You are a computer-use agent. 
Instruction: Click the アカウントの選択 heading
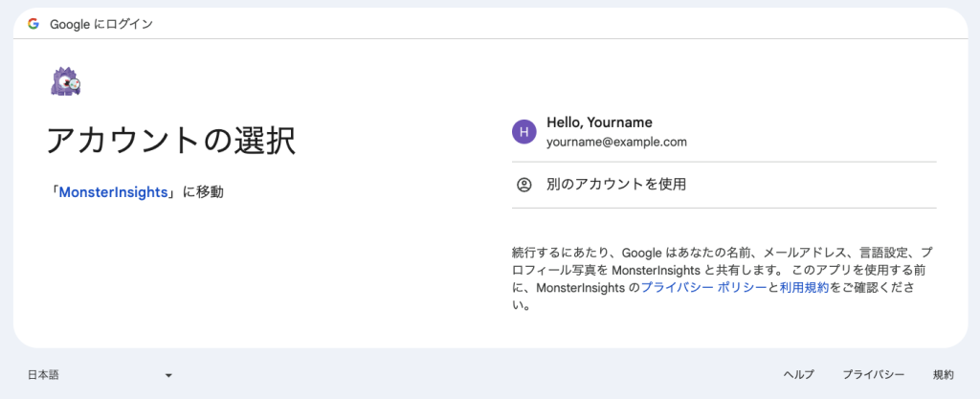(171, 142)
